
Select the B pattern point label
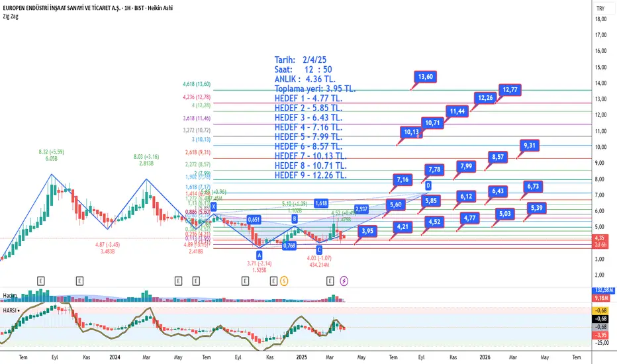(295, 219)
